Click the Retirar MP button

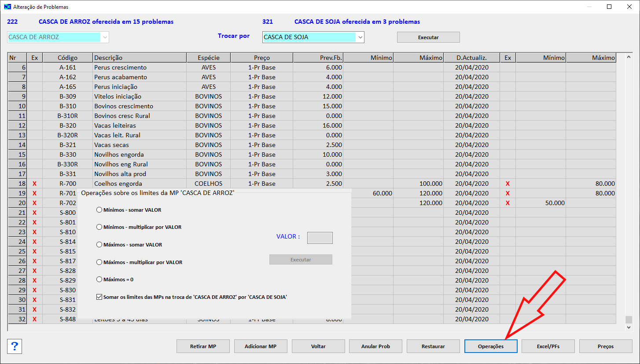click(x=203, y=346)
